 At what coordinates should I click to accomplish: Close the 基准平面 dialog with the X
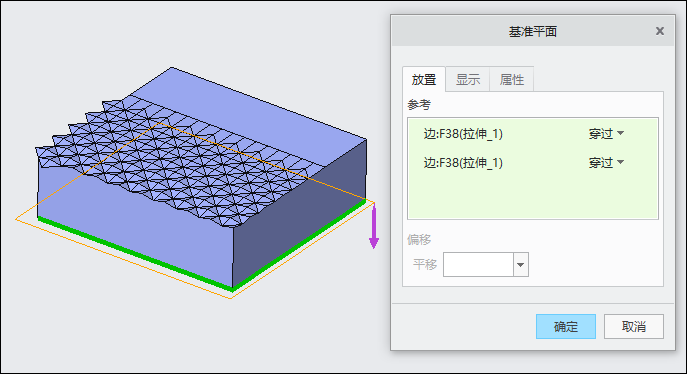click(659, 31)
